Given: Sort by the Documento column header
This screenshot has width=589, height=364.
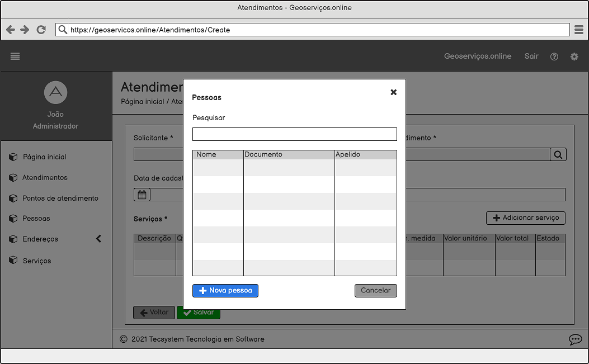Looking at the screenshot, I should click(x=289, y=154).
